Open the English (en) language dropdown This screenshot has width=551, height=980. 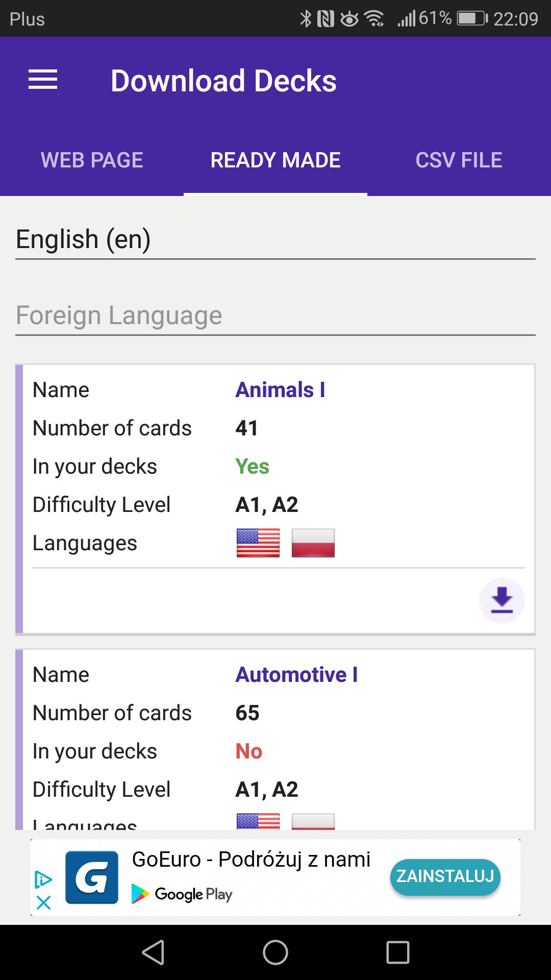(x=275, y=239)
